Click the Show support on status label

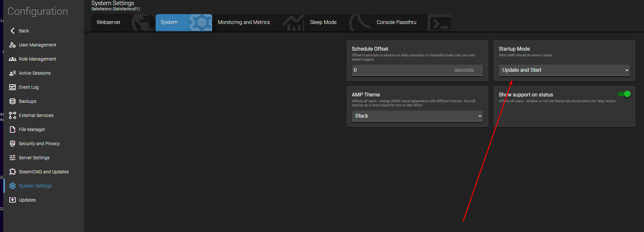526,95
